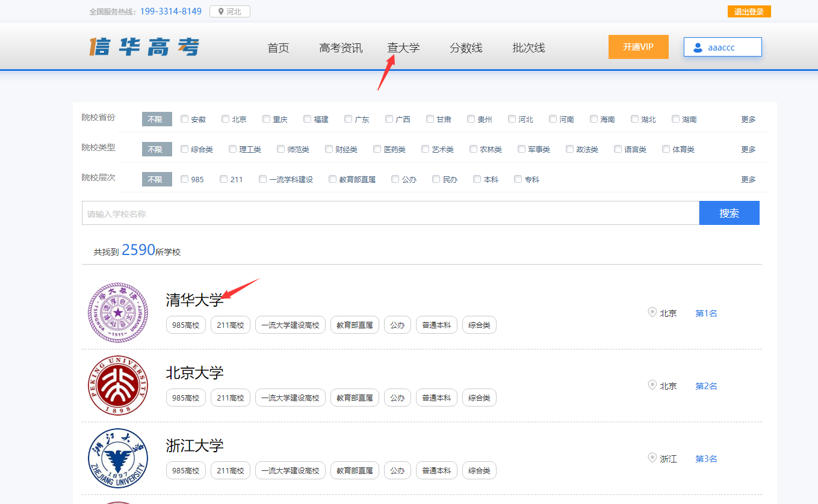
Task: Click the location pin in 清华大学 row
Action: 652,312
